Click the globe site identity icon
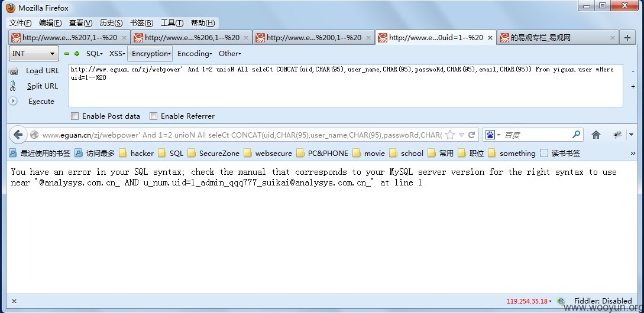This screenshot has height=313, width=644. pyautogui.click(x=34, y=135)
